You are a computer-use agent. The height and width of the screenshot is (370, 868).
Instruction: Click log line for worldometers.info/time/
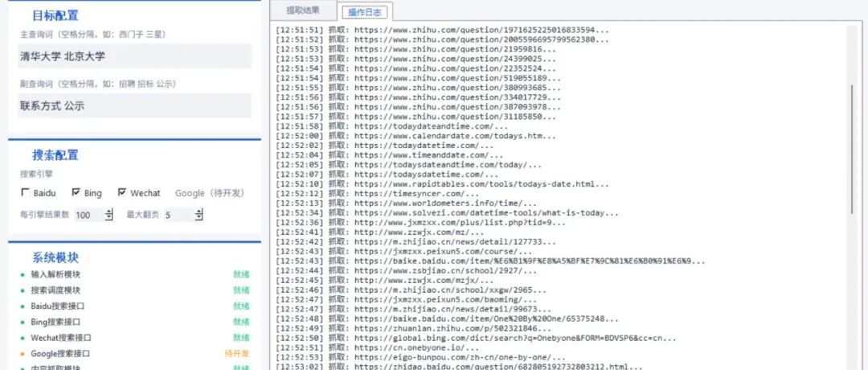pos(407,203)
